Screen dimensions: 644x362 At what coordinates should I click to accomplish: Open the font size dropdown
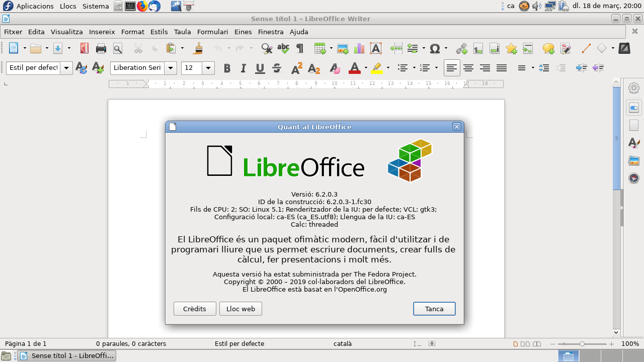pyautogui.click(x=208, y=68)
